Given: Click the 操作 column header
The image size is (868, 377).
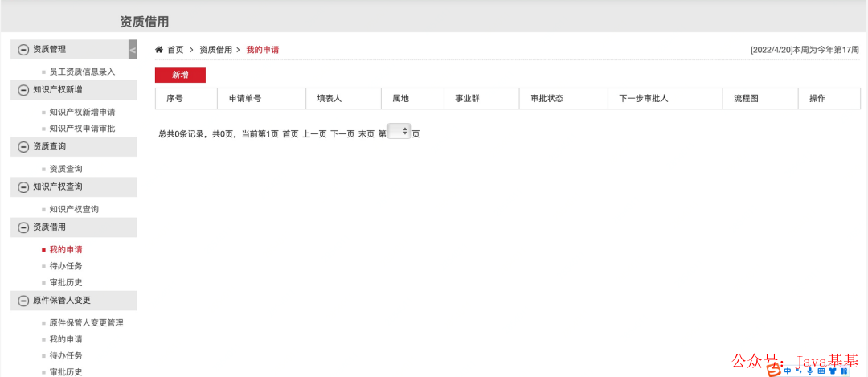Looking at the screenshot, I should (829, 99).
